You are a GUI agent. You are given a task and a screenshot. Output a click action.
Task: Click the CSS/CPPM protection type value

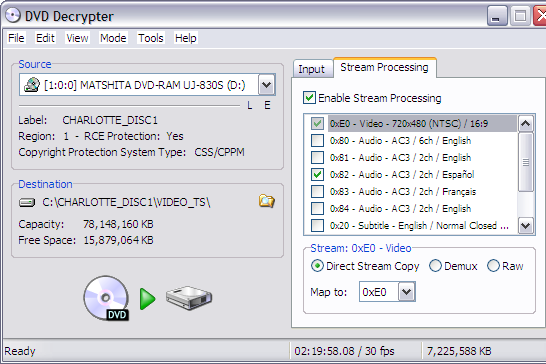pos(219,152)
